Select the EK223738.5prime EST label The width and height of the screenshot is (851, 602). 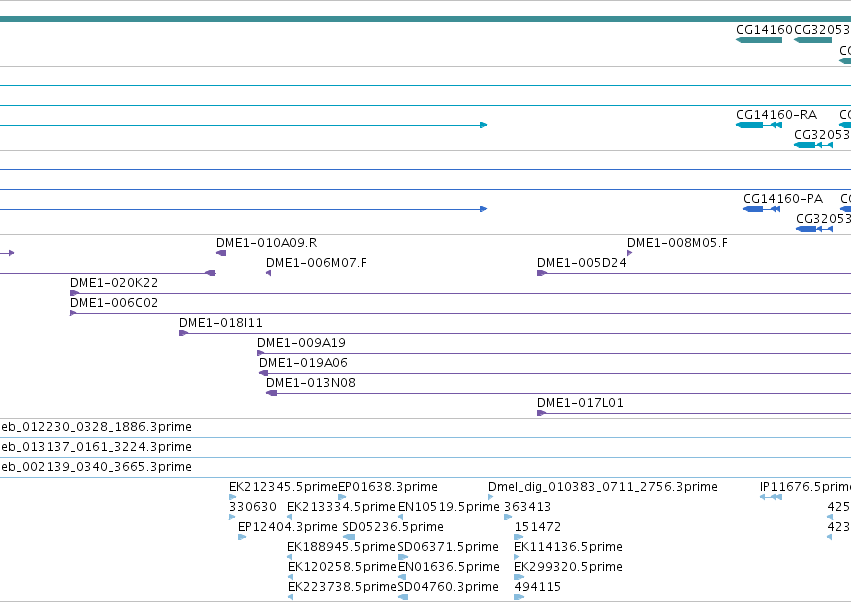coord(342,587)
